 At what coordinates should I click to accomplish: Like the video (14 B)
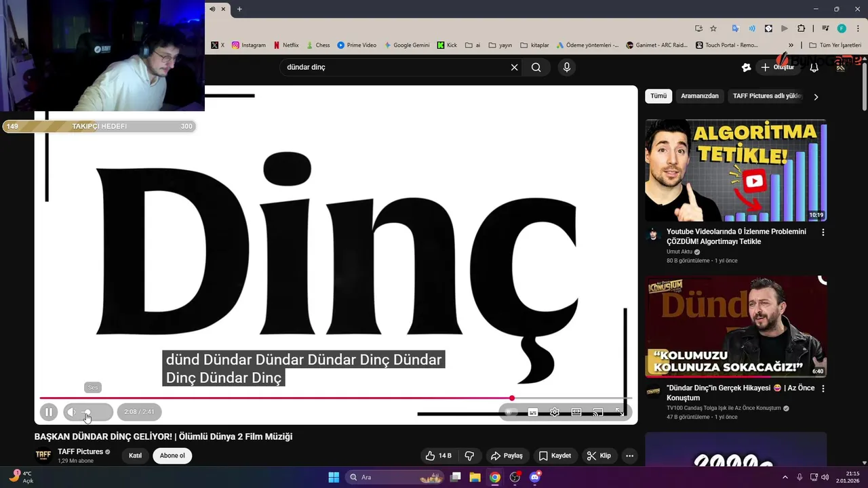tap(438, 455)
